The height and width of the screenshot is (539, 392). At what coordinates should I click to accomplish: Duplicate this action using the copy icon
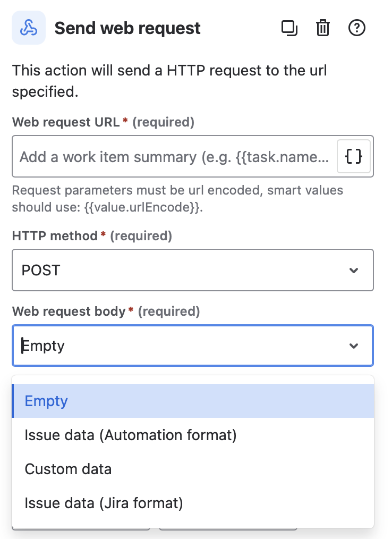tap(289, 28)
